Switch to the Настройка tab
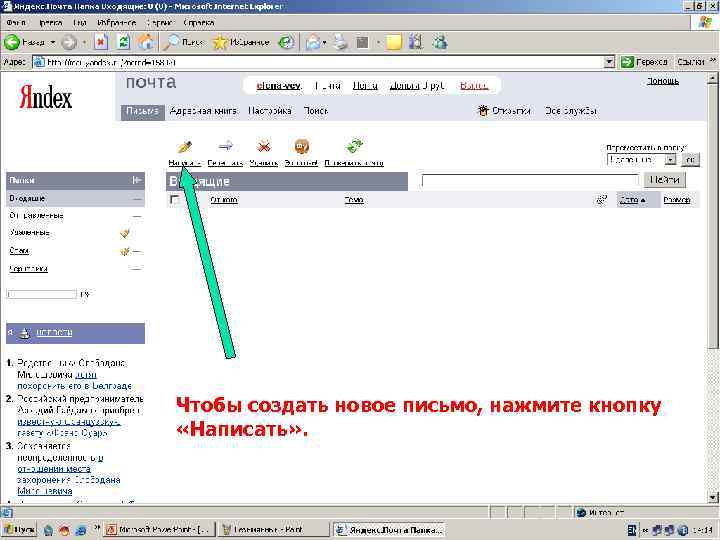The height and width of the screenshot is (540, 720). (270, 111)
